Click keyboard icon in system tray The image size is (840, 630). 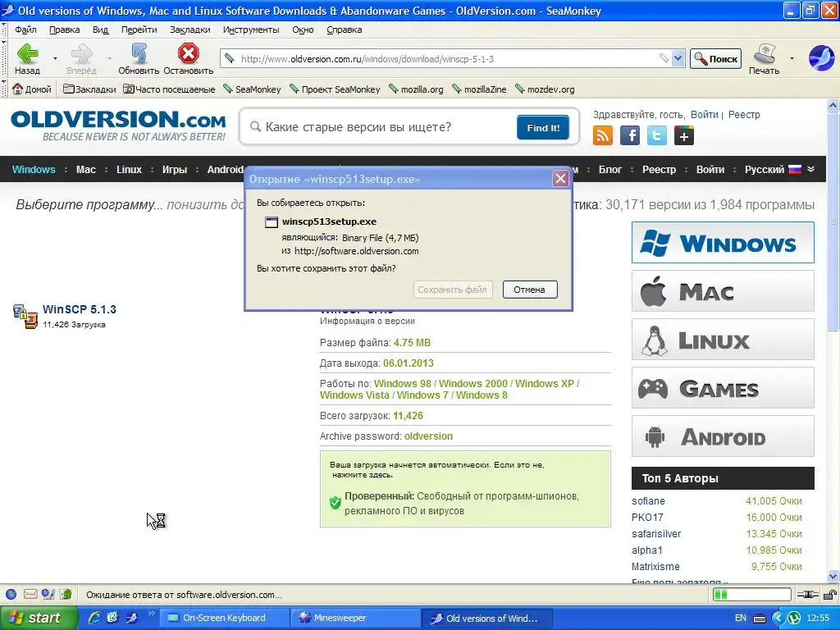(760, 619)
